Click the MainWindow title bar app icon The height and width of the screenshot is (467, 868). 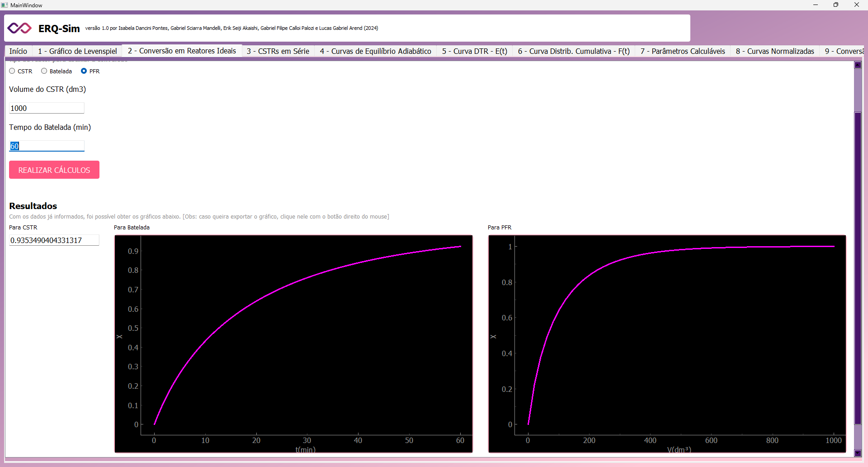pyautogui.click(x=5, y=5)
